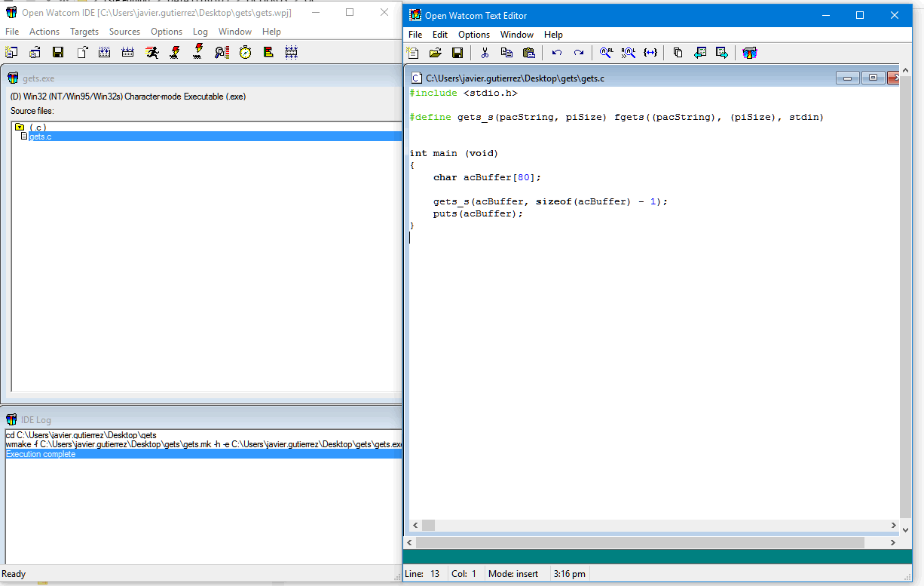Find next occurrence icon in editor toolbar
This screenshot has width=924, height=586.
click(628, 53)
